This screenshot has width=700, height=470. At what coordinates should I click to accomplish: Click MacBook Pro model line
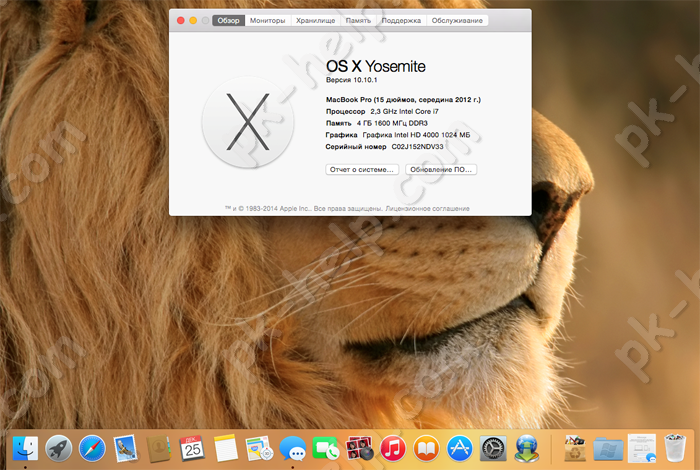pos(403,100)
